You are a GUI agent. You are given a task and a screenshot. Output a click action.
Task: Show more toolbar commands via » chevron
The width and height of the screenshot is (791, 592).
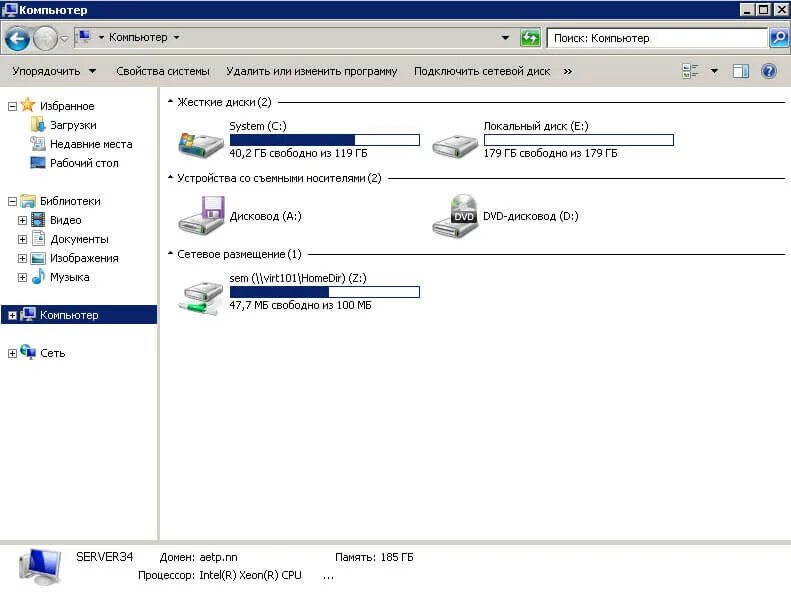568,72
